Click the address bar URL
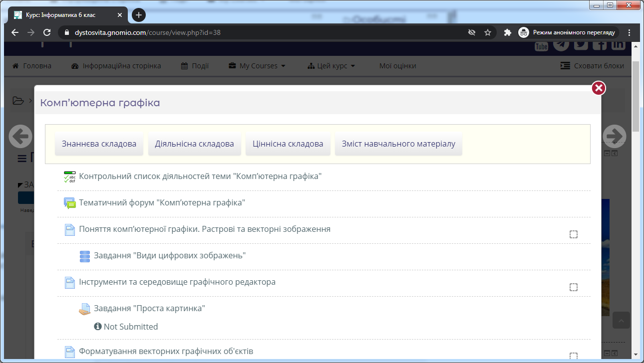The height and width of the screenshot is (363, 644). tap(147, 32)
